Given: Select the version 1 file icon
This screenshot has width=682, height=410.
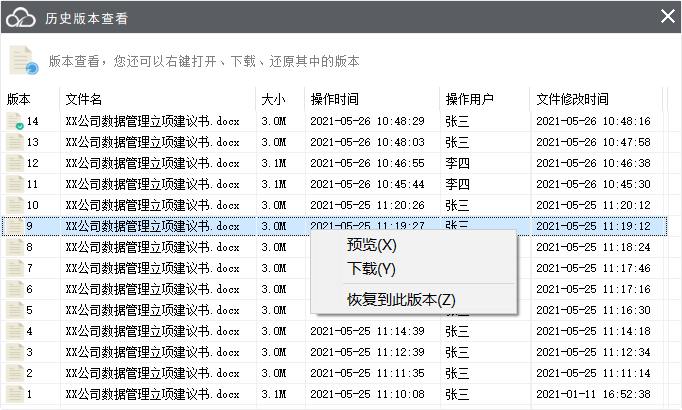Looking at the screenshot, I should click(14, 394).
